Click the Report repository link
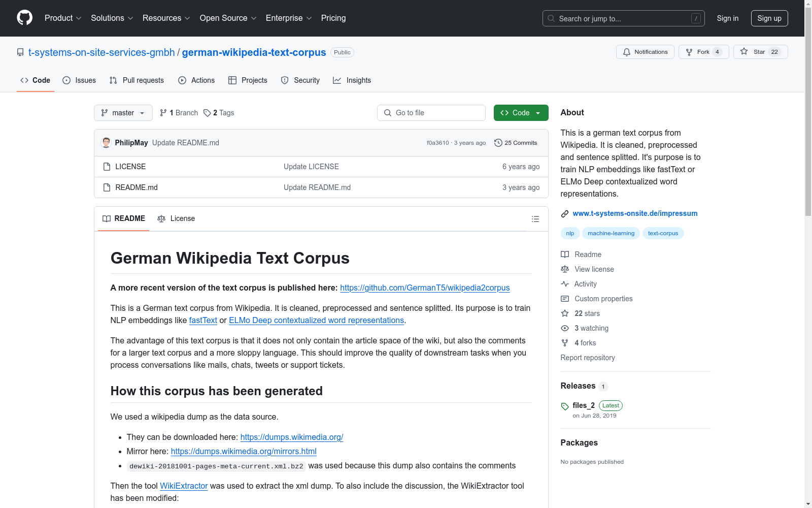Viewport: 812px width, 508px height. [588, 358]
